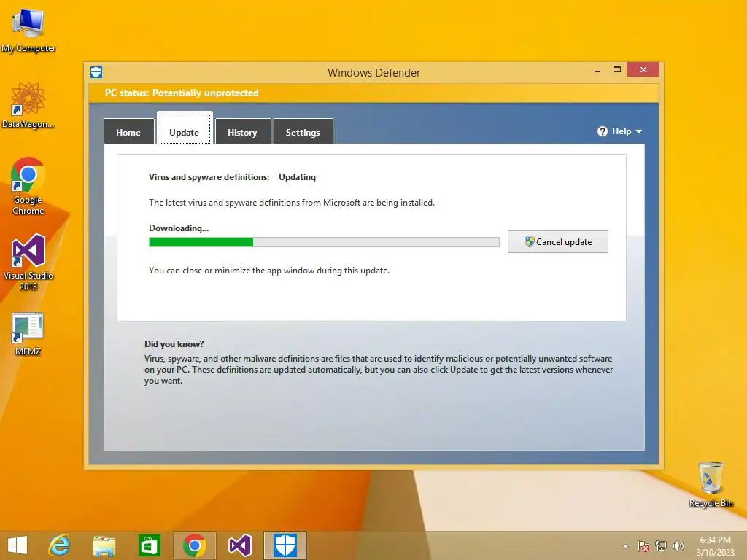Viewport: 747px width, 560px height.
Task: Open the volume speaker tray icon
Action: tap(678, 546)
